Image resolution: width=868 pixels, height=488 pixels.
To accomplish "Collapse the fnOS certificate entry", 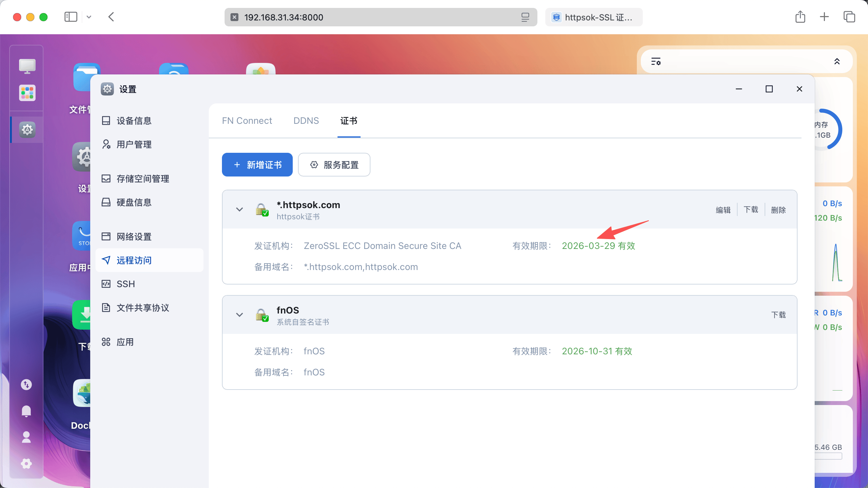I will click(x=239, y=315).
